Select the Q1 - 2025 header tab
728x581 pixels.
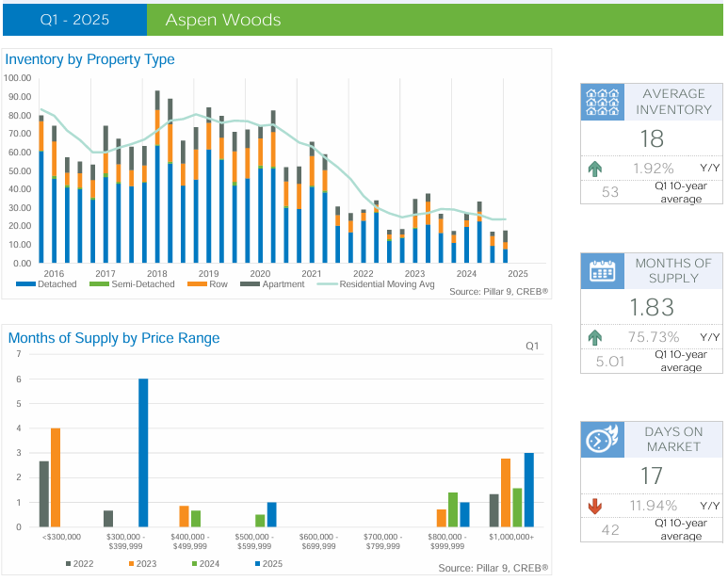coord(74,20)
